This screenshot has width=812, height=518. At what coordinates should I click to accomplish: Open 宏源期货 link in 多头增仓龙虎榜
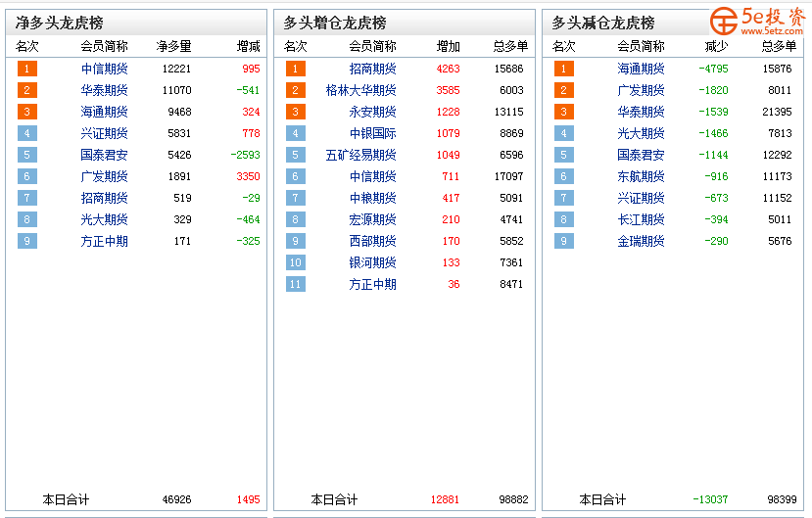373,219
